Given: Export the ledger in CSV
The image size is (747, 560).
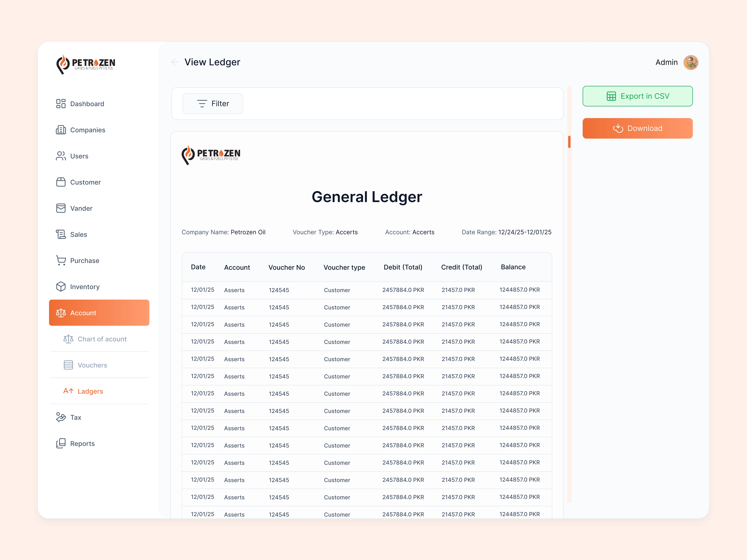Looking at the screenshot, I should point(638,96).
